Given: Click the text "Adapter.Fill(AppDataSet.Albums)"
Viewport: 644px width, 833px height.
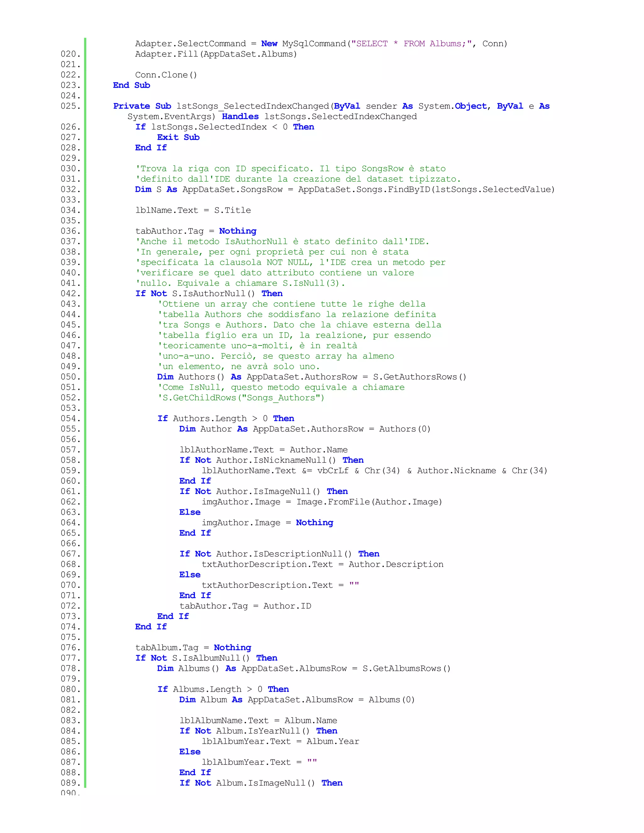Looking at the screenshot, I should pos(216,54).
